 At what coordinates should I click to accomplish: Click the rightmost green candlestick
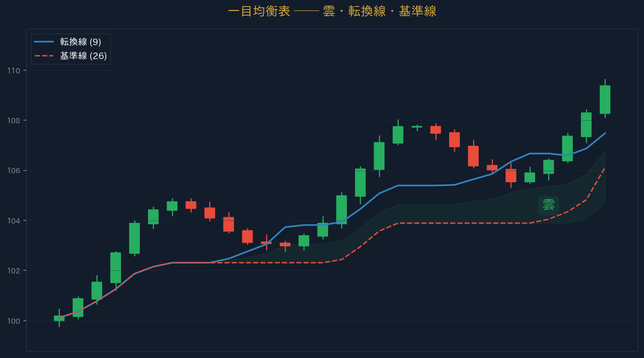pos(605,99)
